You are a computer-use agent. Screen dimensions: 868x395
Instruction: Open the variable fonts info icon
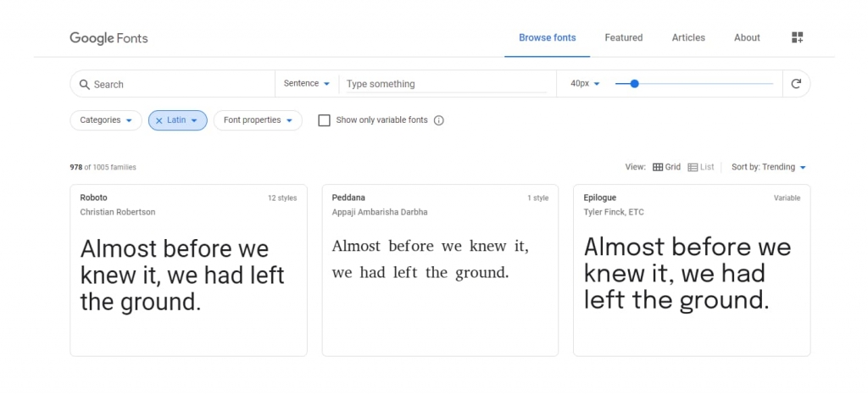pos(438,120)
